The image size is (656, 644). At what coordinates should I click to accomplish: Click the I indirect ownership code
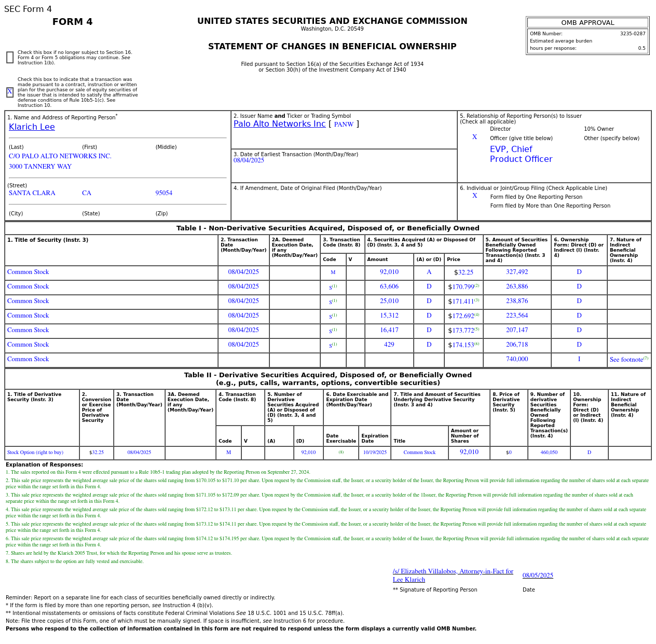tap(579, 359)
